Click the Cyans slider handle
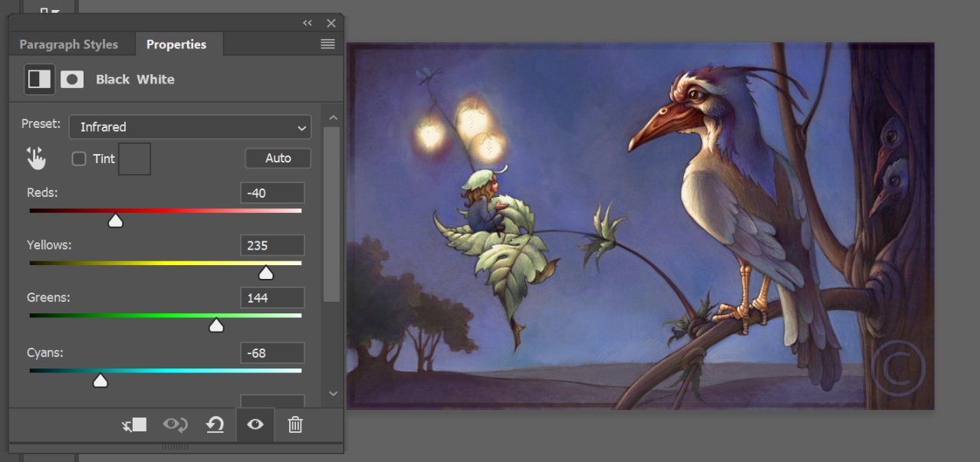Screen dimensions: 980x462 point(100,380)
